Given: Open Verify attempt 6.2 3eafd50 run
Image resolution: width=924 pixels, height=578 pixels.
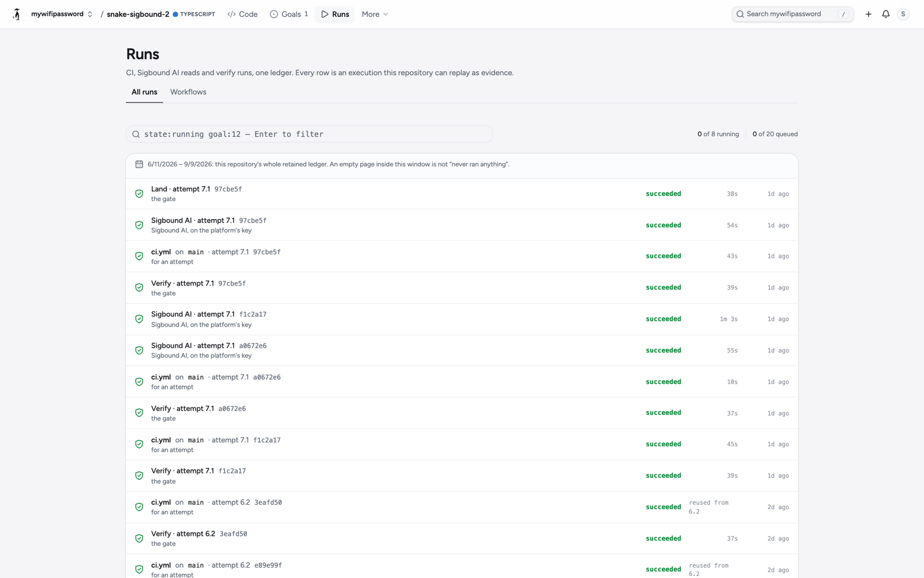Looking at the screenshot, I should [462, 539].
